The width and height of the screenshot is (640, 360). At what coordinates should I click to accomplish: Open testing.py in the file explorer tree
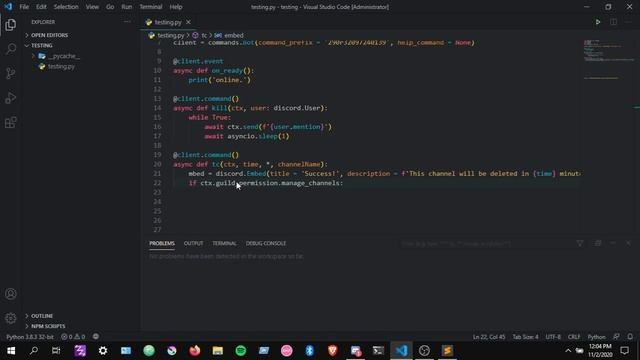tap(61, 67)
